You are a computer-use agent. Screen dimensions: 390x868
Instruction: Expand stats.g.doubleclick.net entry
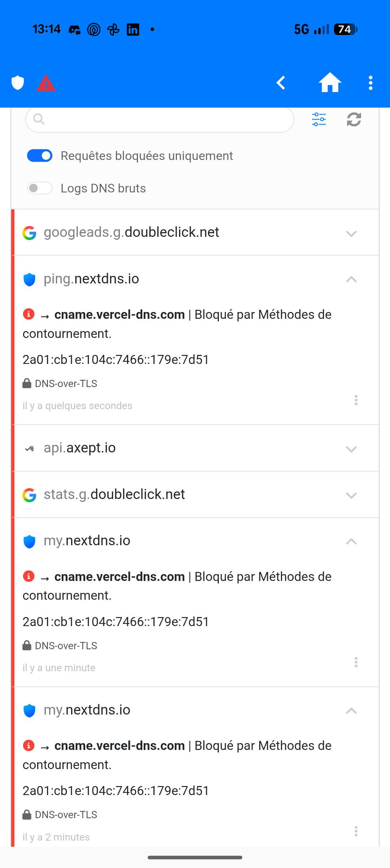195,494
